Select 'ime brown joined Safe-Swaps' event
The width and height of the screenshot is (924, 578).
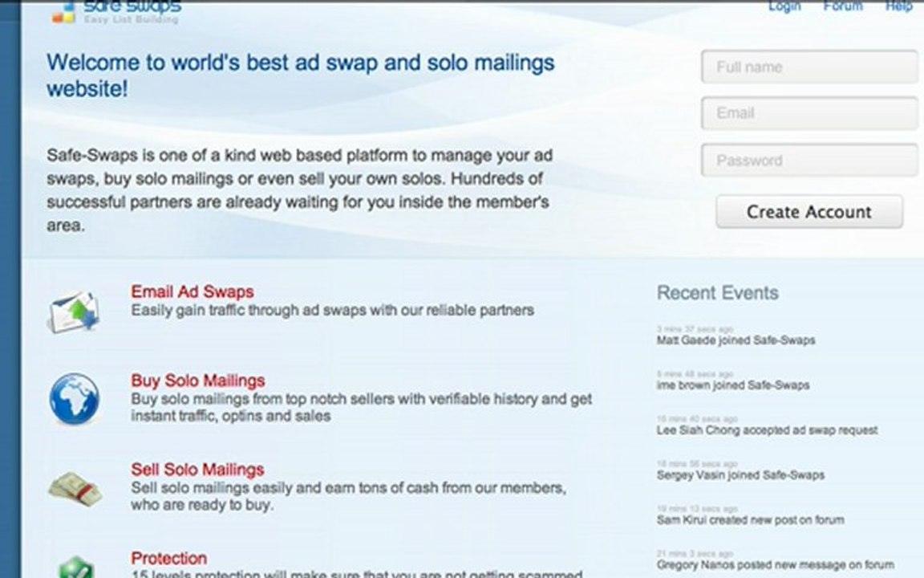pos(733,385)
